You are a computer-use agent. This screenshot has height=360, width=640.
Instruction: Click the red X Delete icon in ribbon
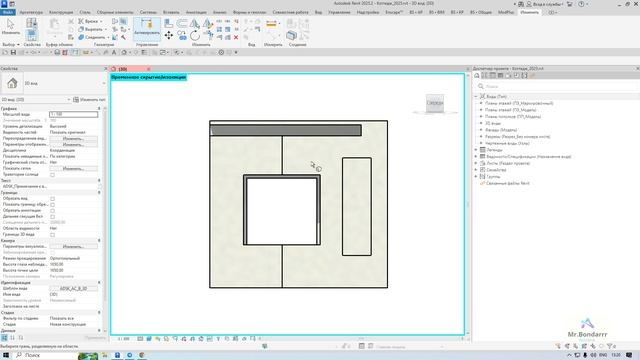(x=236, y=37)
